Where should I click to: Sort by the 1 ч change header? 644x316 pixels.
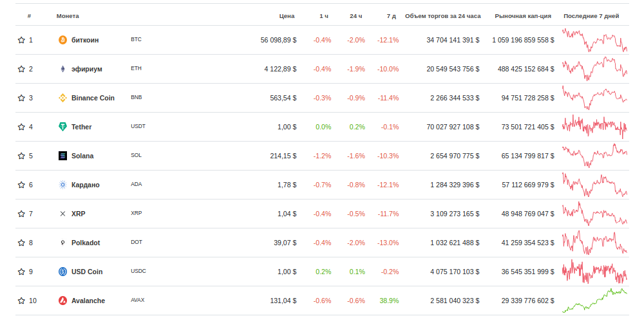324,16
